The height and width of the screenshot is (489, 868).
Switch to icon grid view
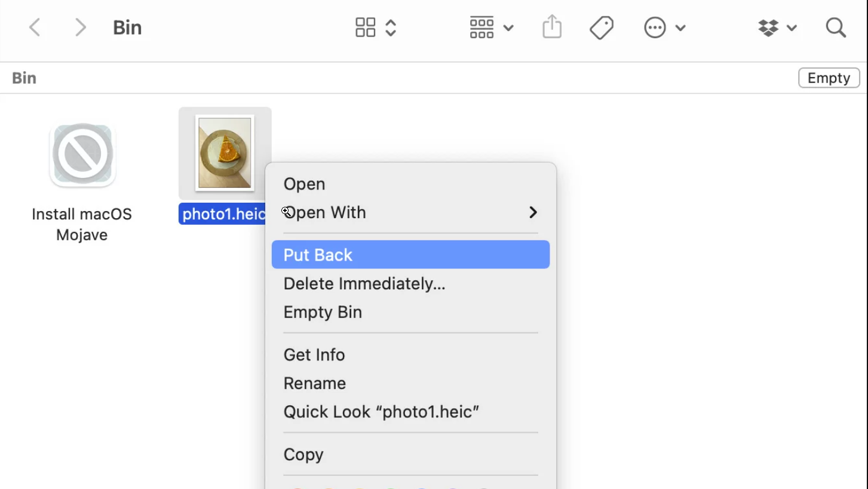pyautogui.click(x=365, y=27)
